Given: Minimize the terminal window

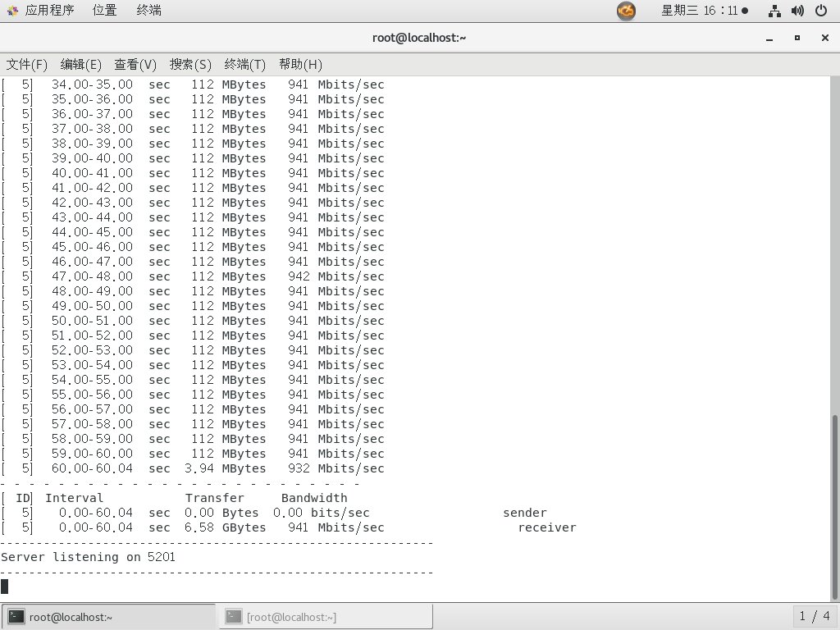Looking at the screenshot, I should tap(768, 38).
